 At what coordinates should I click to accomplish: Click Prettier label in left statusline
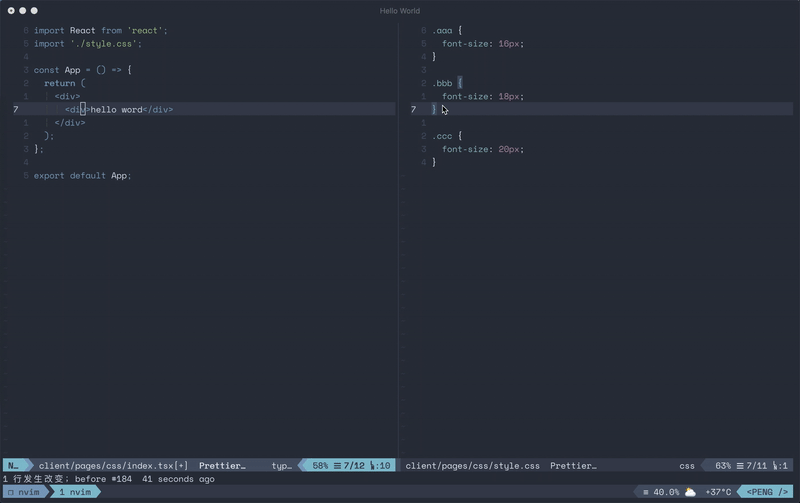pos(222,465)
